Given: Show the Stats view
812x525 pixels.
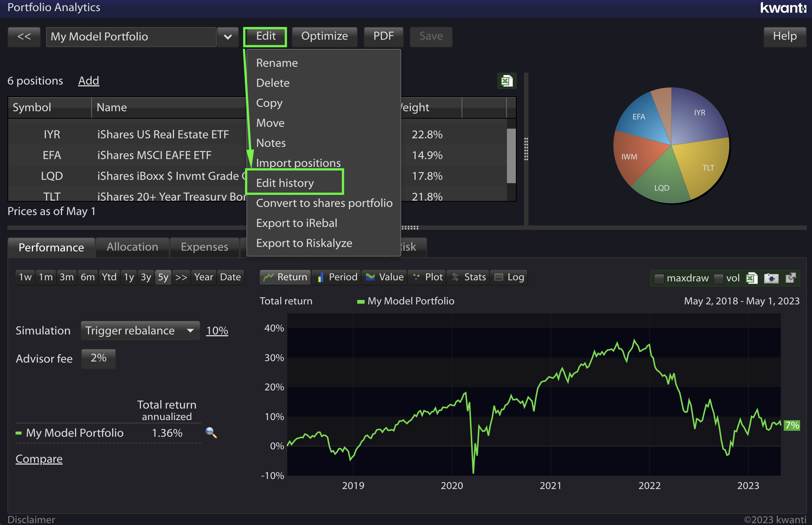Looking at the screenshot, I should point(468,277).
